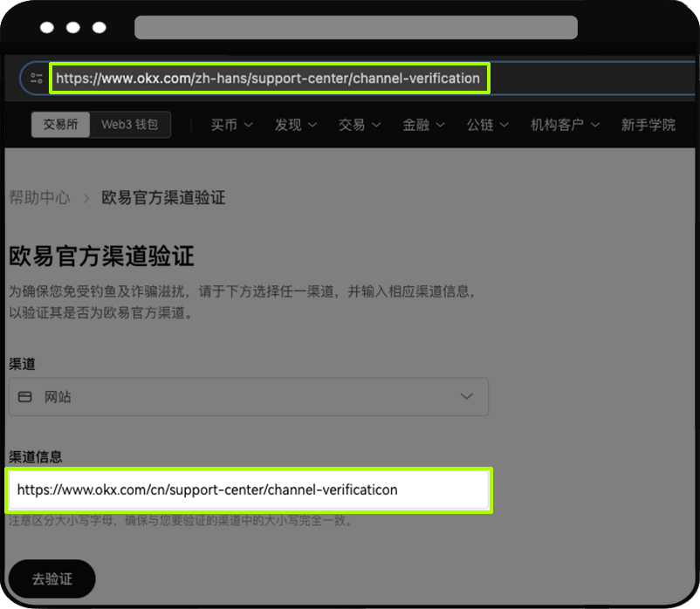Click the chevron arrow in 渠道 dropdown

click(x=467, y=397)
